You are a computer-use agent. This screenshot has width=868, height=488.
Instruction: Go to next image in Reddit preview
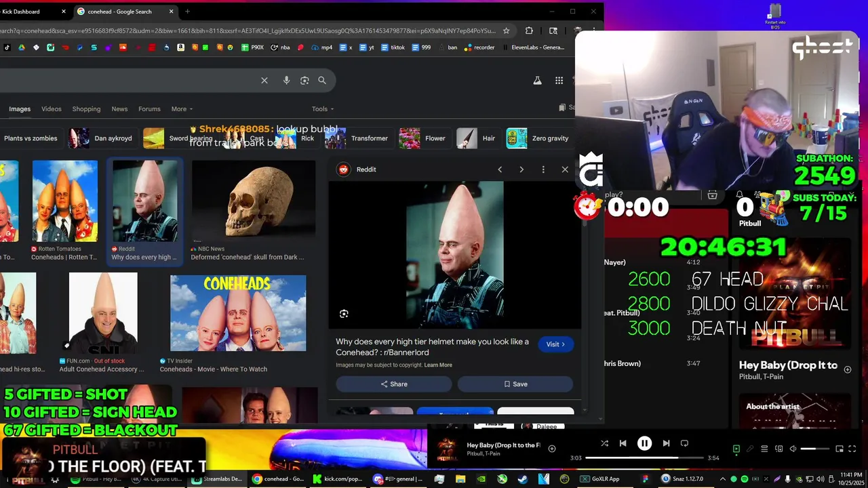[x=521, y=169]
